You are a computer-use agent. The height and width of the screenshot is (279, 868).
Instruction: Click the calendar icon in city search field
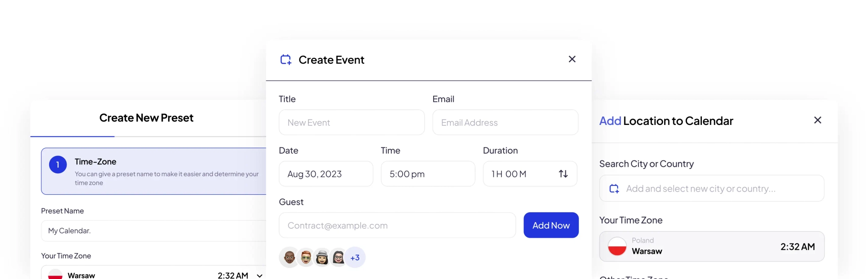point(614,188)
